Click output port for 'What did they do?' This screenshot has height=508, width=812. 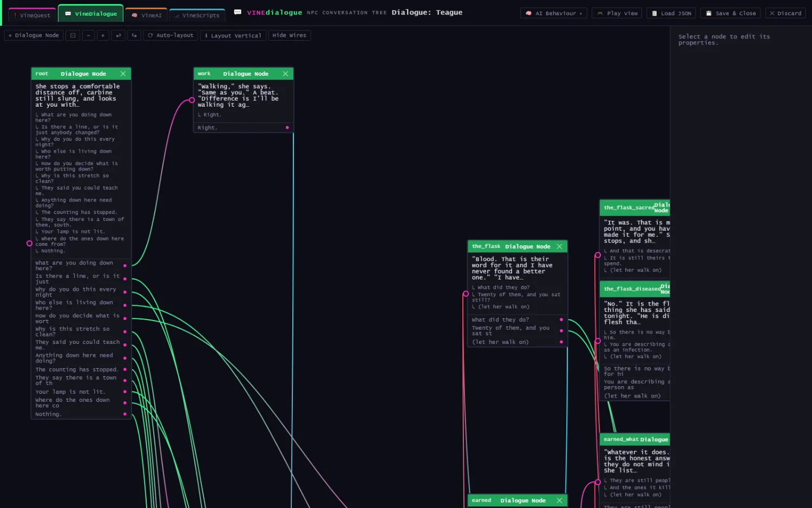561,320
